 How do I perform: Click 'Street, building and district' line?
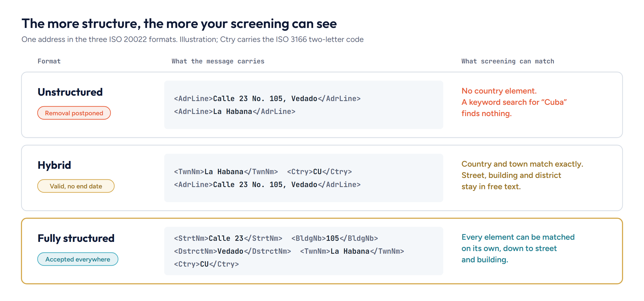(x=511, y=175)
